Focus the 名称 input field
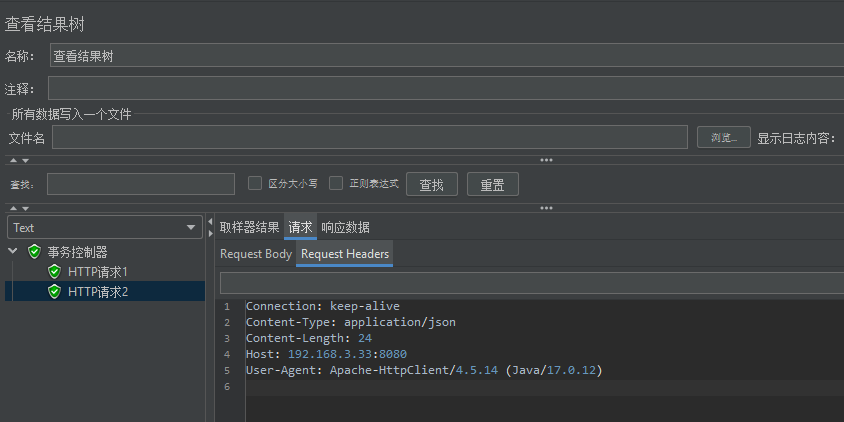 tap(447, 55)
